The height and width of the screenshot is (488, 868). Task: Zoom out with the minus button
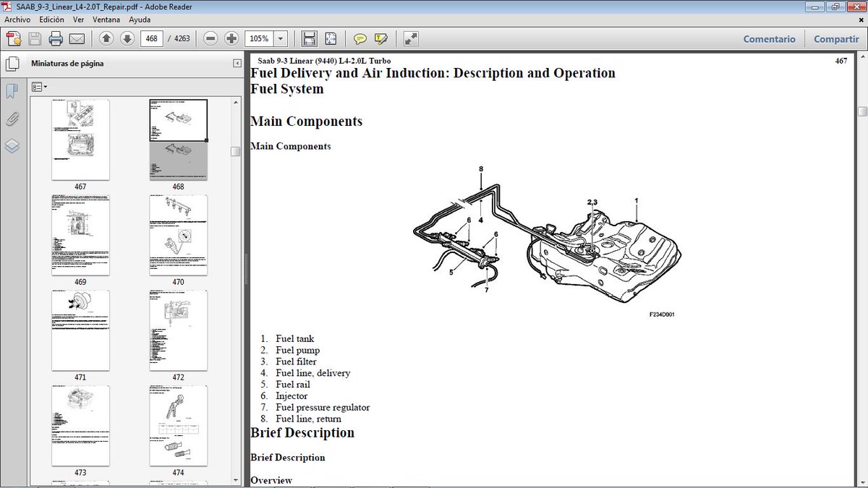[210, 38]
